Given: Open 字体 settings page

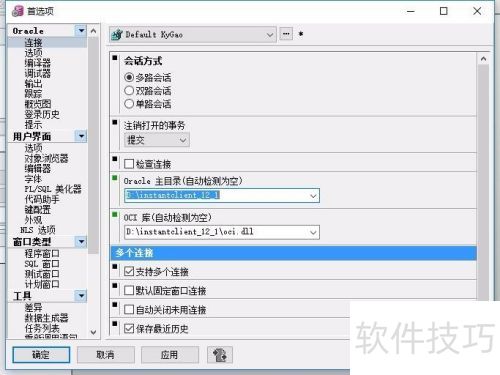Looking at the screenshot, I should coord(33,179).
